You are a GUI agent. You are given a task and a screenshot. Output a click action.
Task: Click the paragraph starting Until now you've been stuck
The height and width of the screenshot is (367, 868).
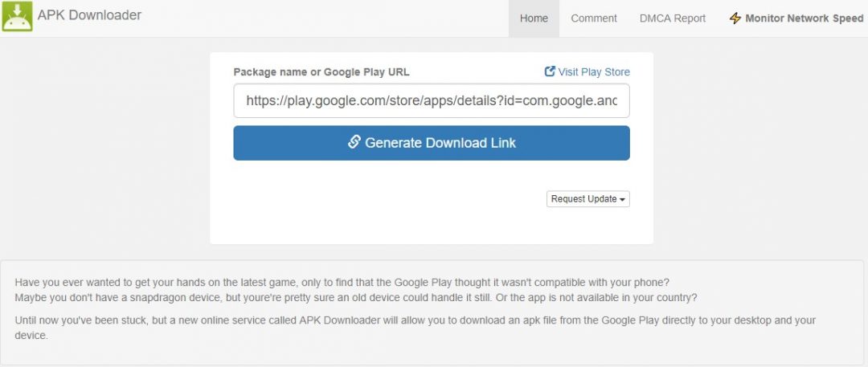(x=416, y=328)
